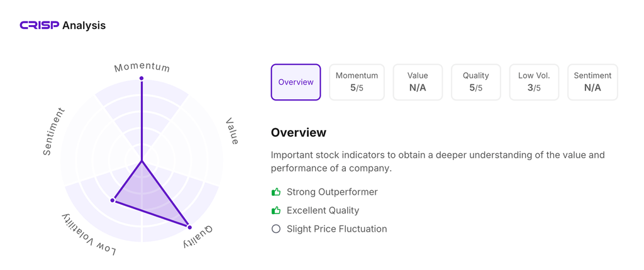Click the Quality data point on radar chart
This screenshot has width=644, height=270.
coord(189,227)
